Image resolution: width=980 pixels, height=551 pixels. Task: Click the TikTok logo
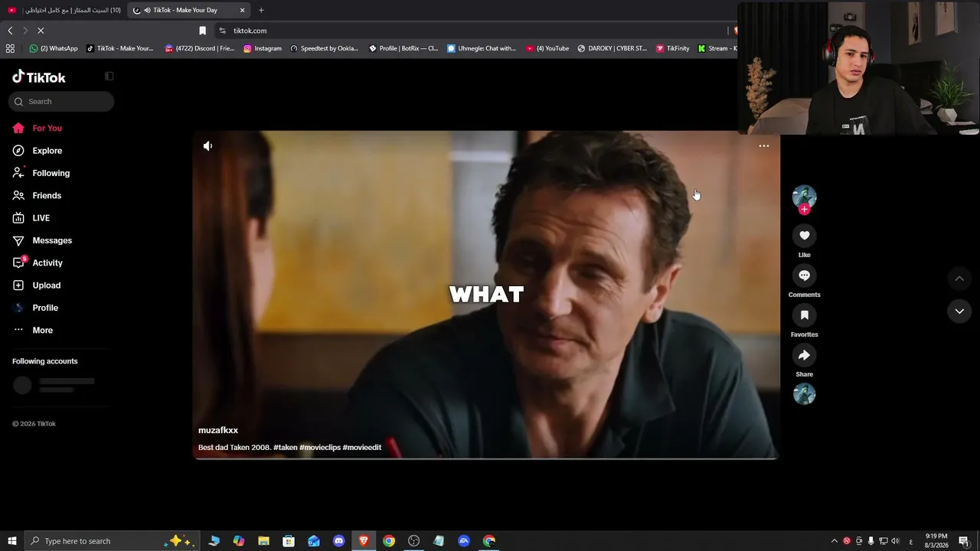pos(39,77)
